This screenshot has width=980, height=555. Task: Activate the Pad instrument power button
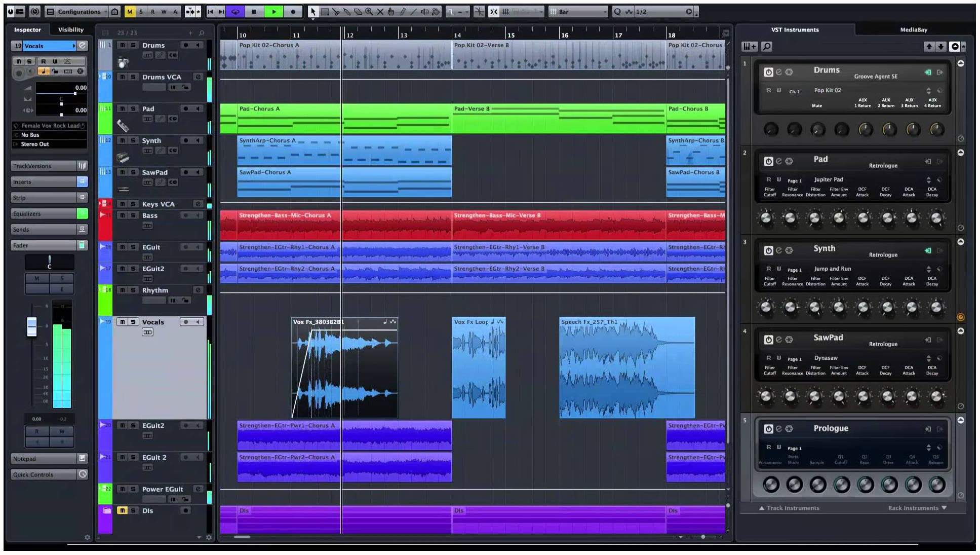point(768,161)
